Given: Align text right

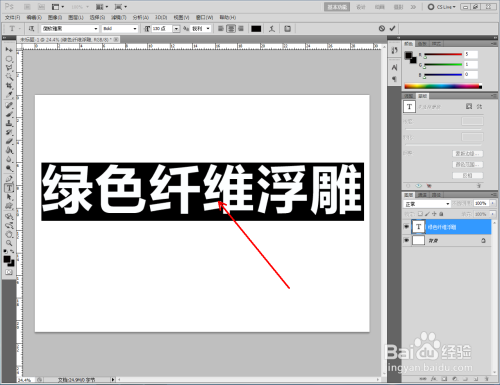Looking at the screenshot, I should click(x=241, y=29).
